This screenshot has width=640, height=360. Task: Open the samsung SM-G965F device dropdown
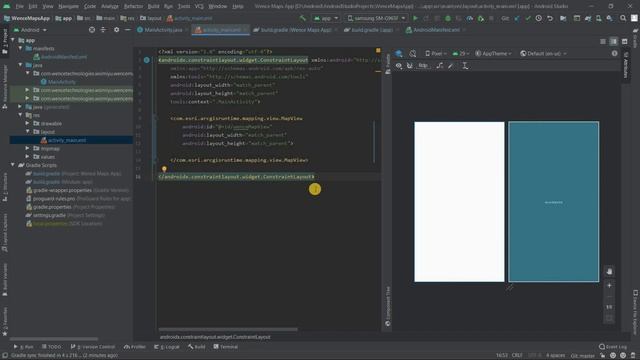coord(376,18)
